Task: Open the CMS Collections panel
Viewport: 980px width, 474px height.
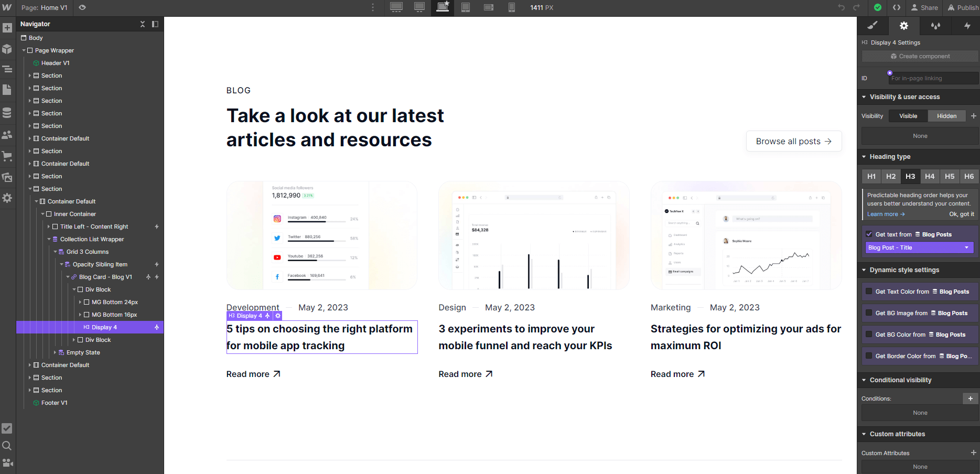Action: point(7,112)
